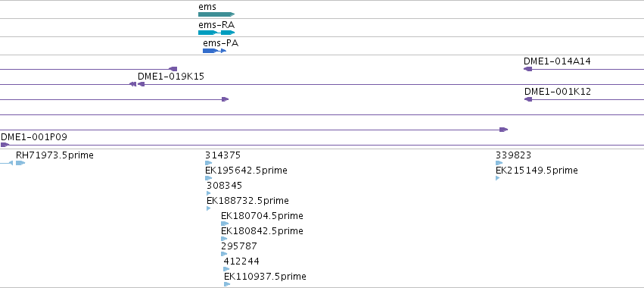This screenshot has height=288, width=644.
Task: Click the EK180842.5prime feature arrow
Action: [x=224, y=239]
